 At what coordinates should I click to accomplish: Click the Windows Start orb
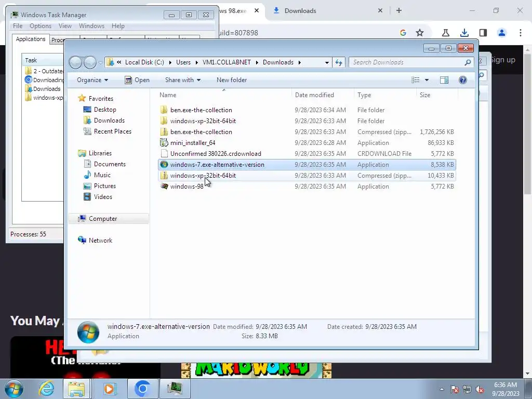[14, 389]
